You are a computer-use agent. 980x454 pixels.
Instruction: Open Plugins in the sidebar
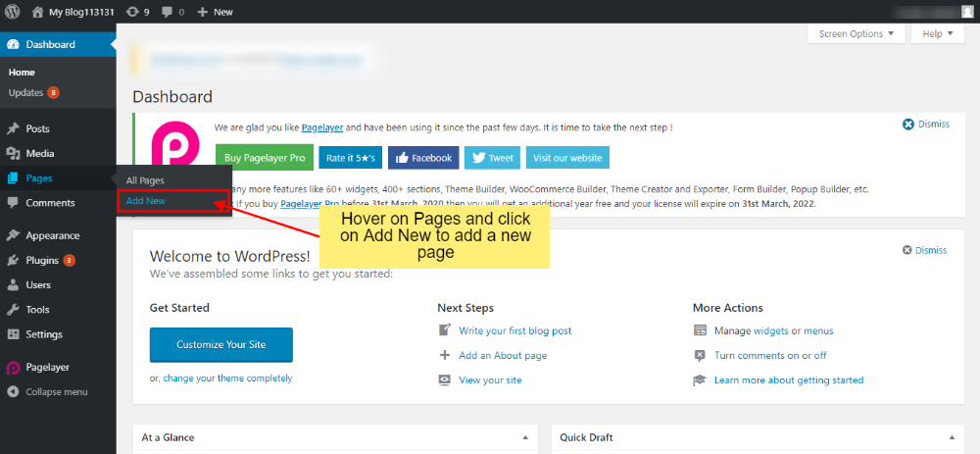tap(42, 260)
